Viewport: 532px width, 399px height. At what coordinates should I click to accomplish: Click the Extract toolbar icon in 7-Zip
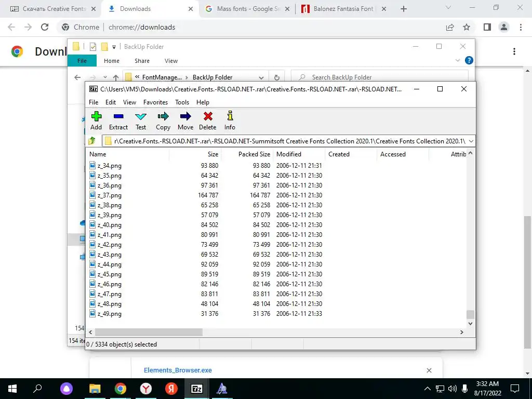[x=118, y=121]
